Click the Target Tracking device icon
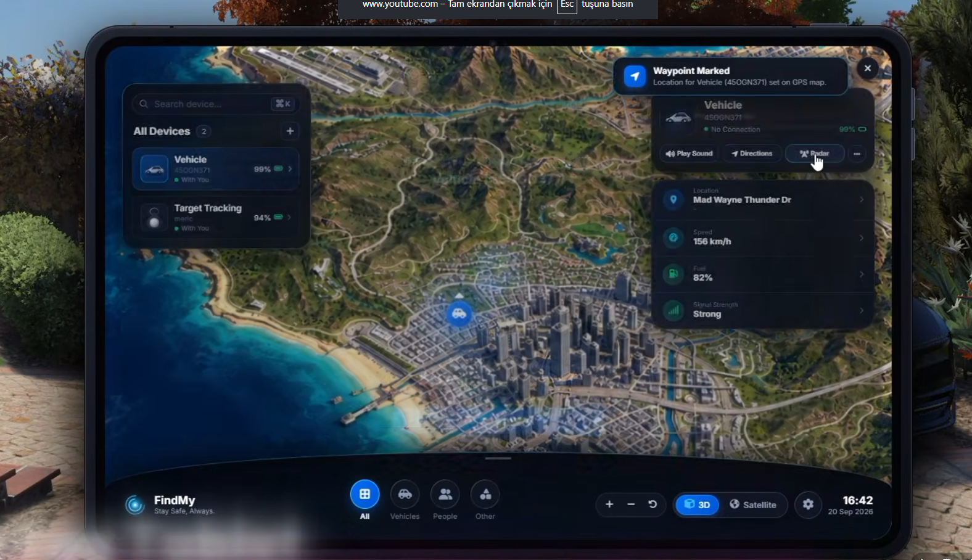This screenshot has width=972, height=560. [x=154, y=217]
